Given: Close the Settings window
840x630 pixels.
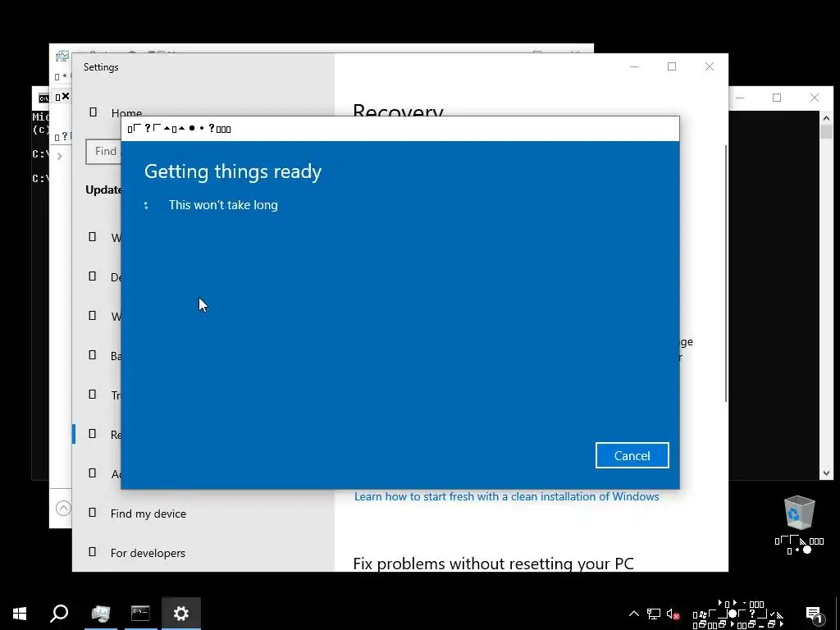Looking at the screenshot, I should (x=710, y=67).
